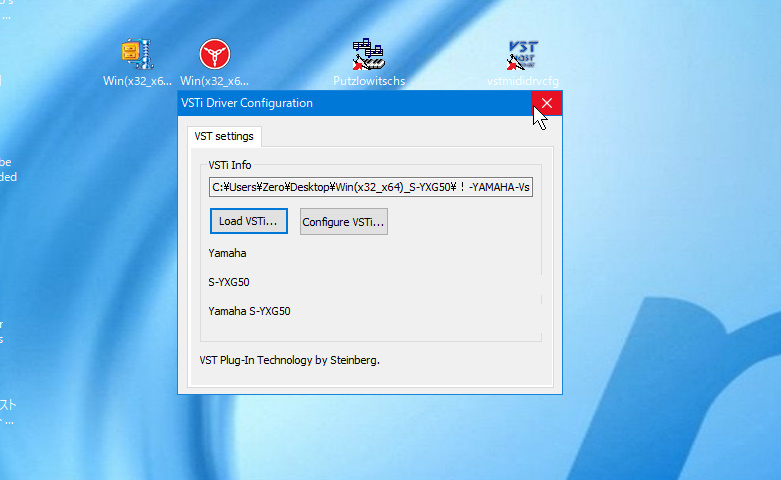Click the vstmididrvcfg icon label text
This screenshot has height=480, width=781.
[523, 81]
